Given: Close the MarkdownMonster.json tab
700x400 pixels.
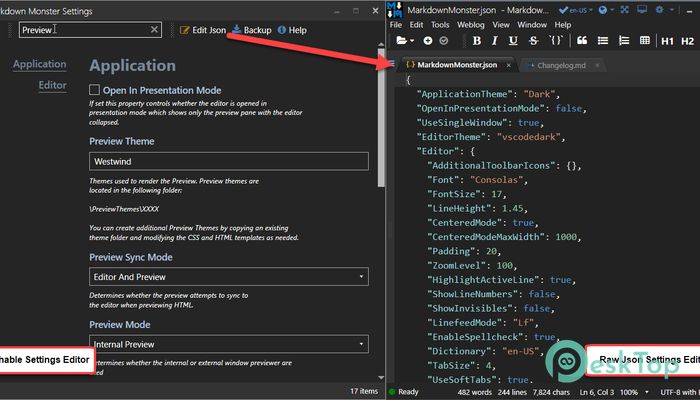Looking at the screenshot, I should [508, 65].
